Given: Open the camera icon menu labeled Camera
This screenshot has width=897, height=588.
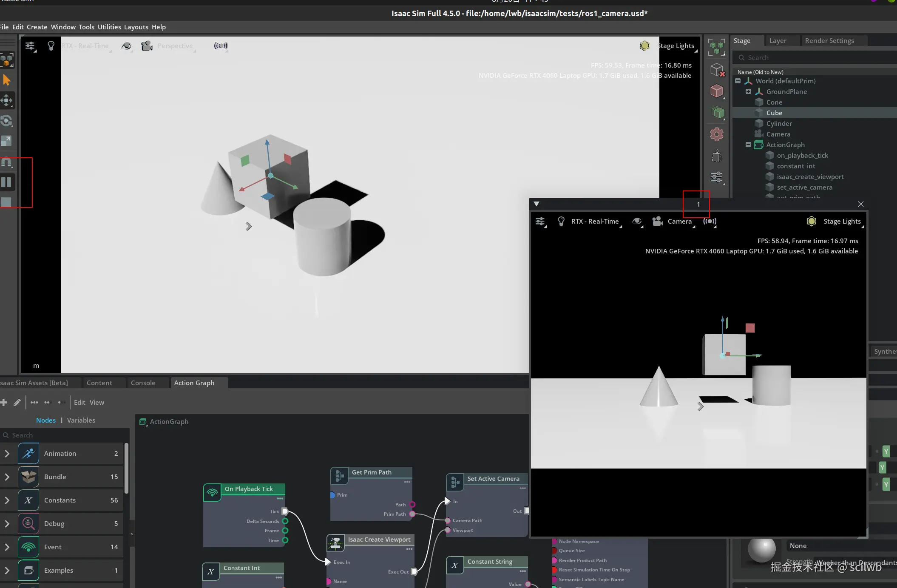Looking at the screenshot, I should point(658,221).
